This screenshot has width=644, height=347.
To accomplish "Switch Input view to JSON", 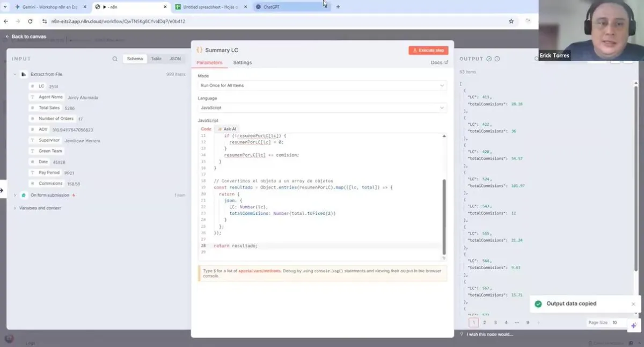I will click(175, 59).
